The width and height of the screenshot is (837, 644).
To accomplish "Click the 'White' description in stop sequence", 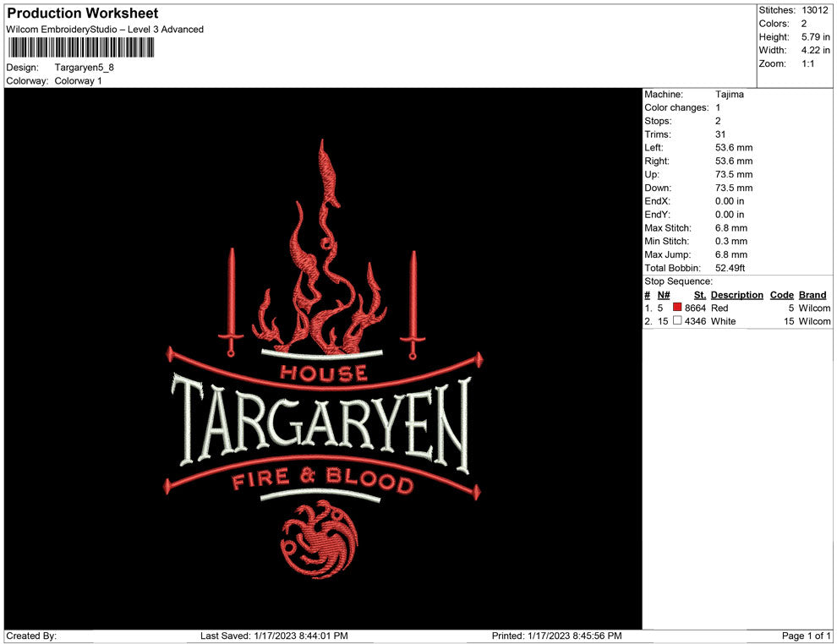I will [724, 321].
